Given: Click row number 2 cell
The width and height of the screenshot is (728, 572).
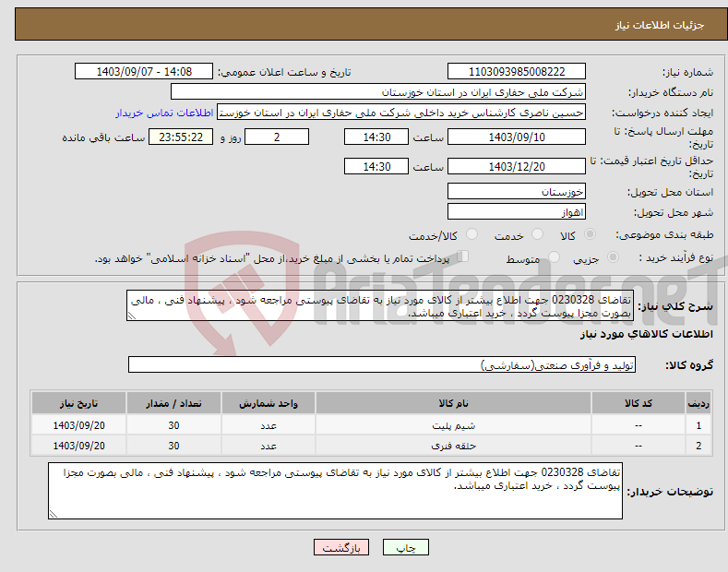Looking at the screenshot, I should click(x=698, y=446).
